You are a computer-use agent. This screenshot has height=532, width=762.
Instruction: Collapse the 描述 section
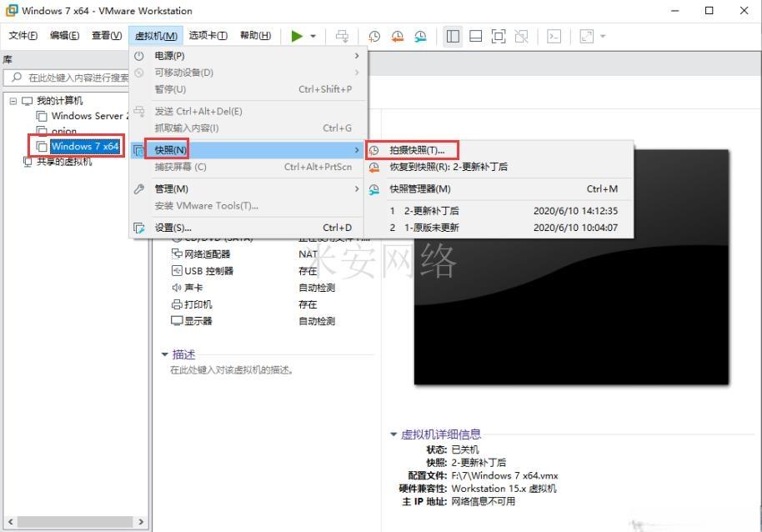point(165,354)
